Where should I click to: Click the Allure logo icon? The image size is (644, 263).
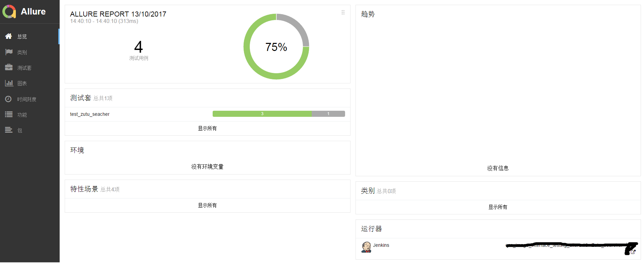pos(9,11)
